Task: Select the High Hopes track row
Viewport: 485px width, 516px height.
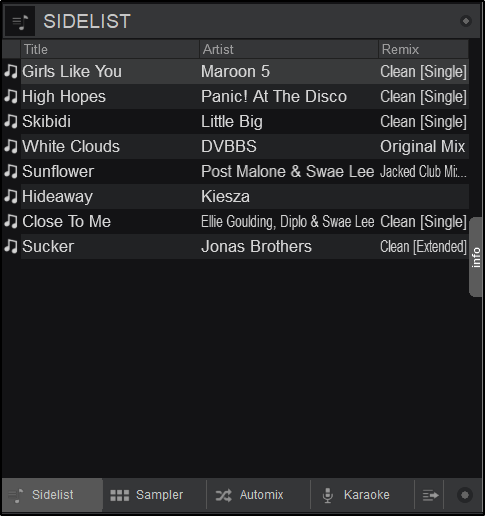Action: coord(236,96)
